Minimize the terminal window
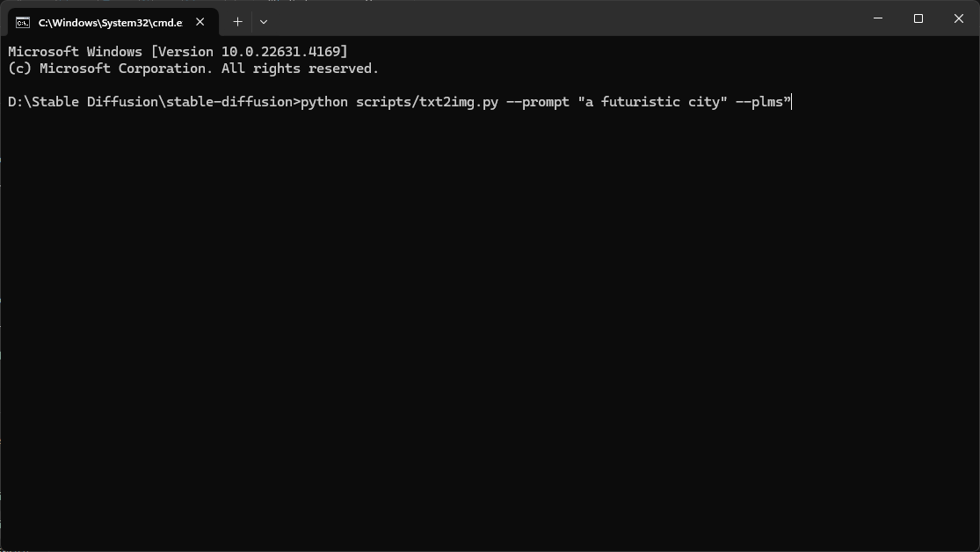 coord(878,18)
